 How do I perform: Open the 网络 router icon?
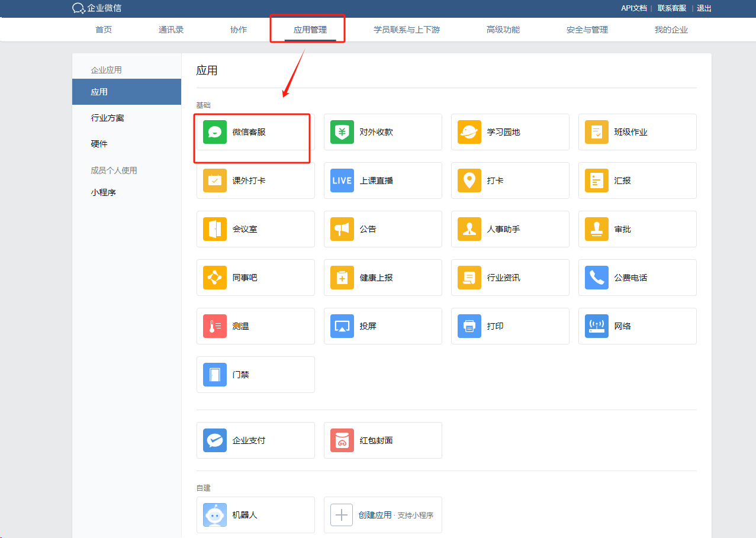click(x=597, y=326)
